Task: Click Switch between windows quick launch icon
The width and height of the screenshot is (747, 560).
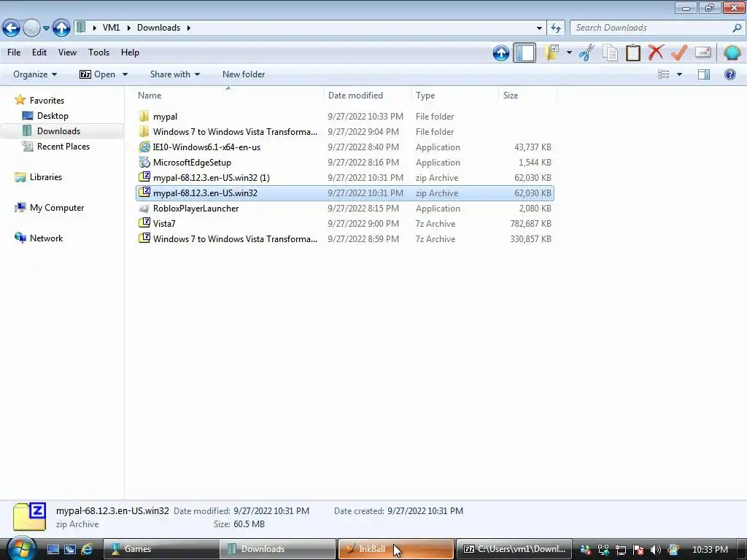Action: tap(70, 549)
